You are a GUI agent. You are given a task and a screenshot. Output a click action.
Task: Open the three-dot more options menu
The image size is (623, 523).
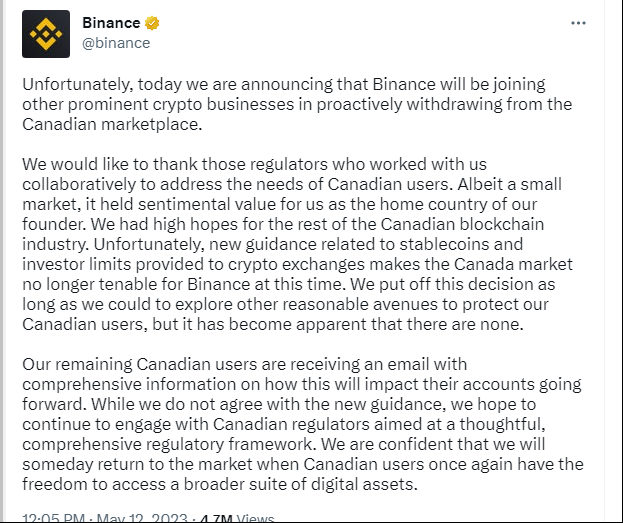pyautogui.click(x=578, y=23)
